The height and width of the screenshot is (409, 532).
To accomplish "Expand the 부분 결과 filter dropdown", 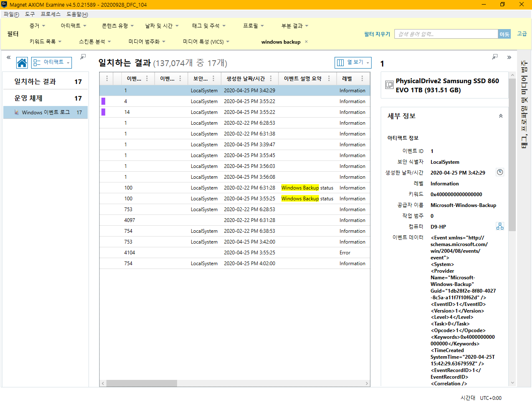I will click(x=295, y=26).
